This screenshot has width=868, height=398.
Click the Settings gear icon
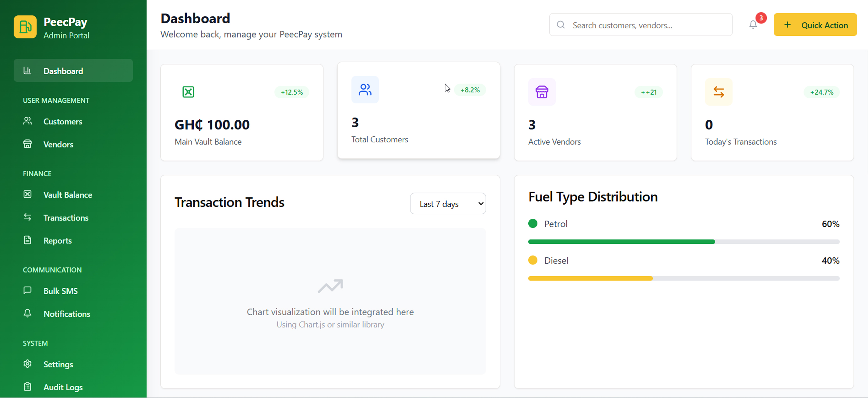click(x=27, y=364)
